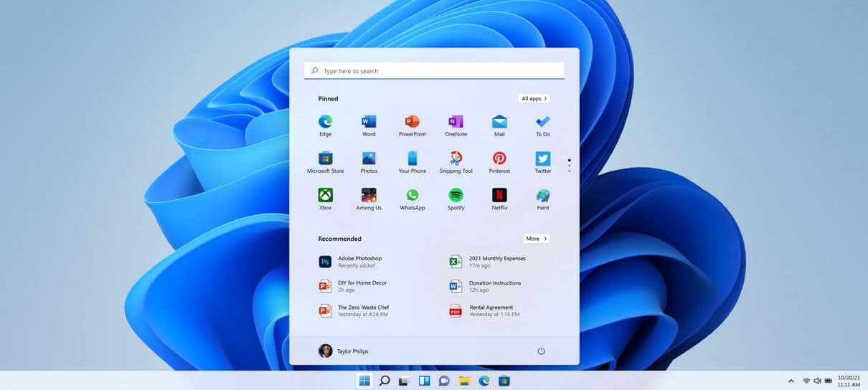Open the date and time clock
868x390 pixels.
click(x=849, y=381)
